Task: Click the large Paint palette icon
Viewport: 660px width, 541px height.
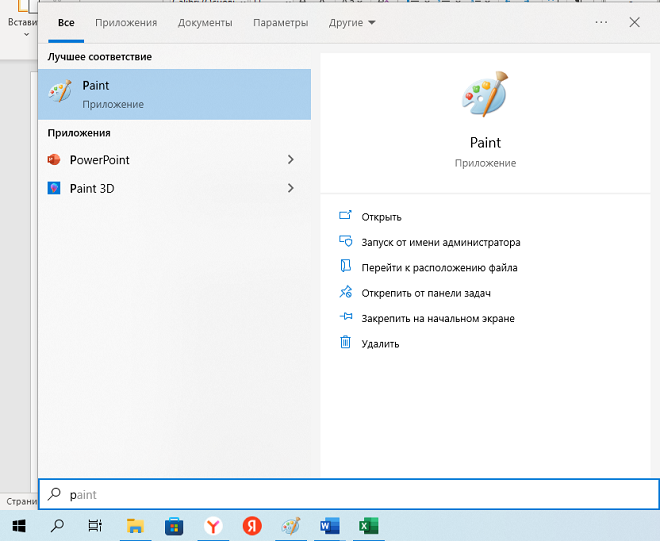Action: 485,94
